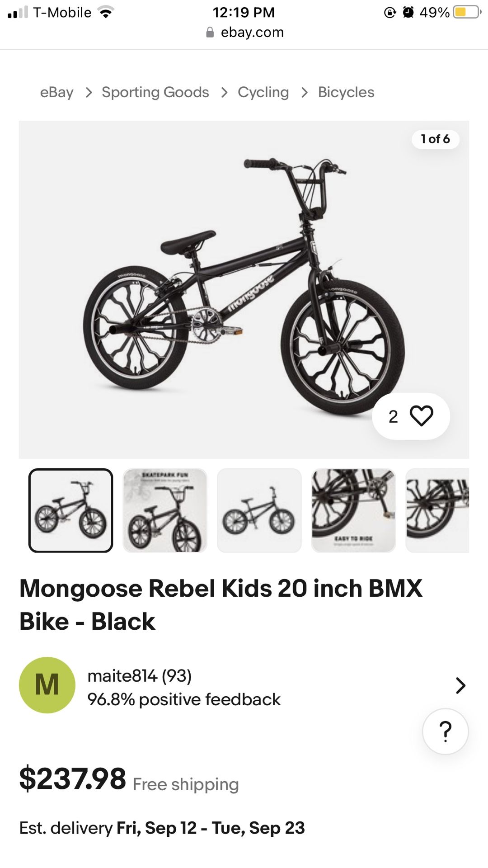Open the Easy to Ride thumbnail
This screenshot has height=868, width=488.
[353, 510]
